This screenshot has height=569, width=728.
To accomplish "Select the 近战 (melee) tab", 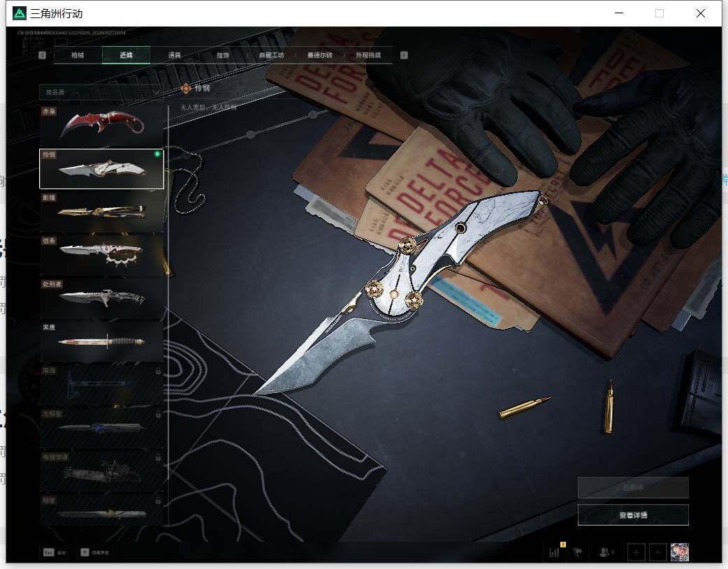I will pyautogui.click(x=126, y=55).
